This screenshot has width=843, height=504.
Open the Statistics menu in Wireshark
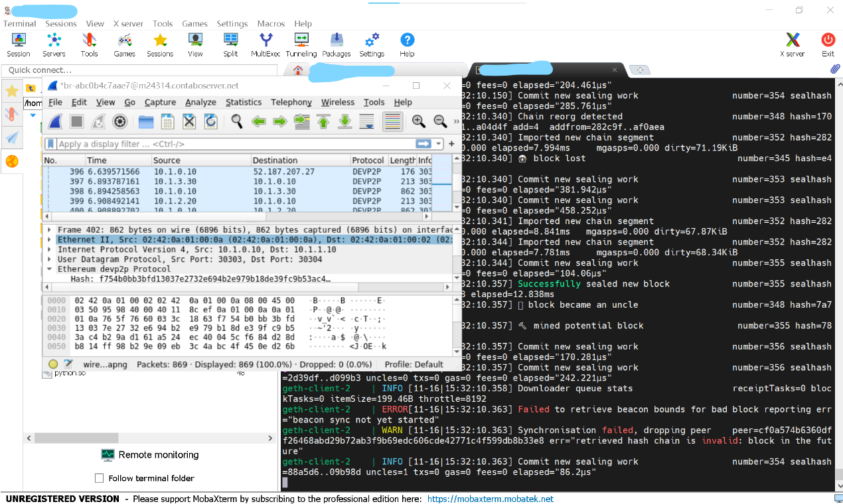pyautogui.click(x=243, y=102)
